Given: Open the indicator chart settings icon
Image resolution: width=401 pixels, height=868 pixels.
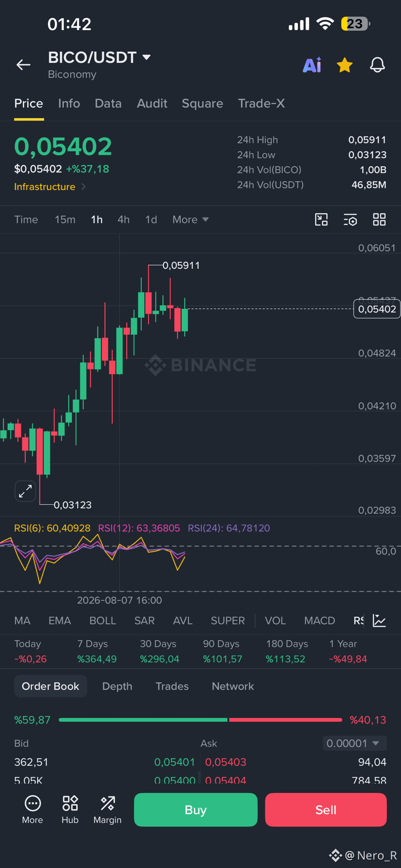Looking at the screenshot, I should click(x=379, y=620).
